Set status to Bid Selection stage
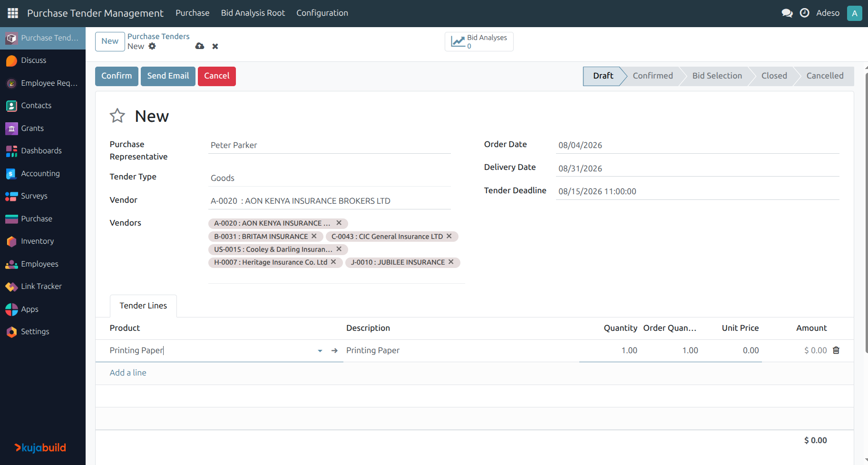The width and height of the screenshot is (868, 465). (717, 76)
